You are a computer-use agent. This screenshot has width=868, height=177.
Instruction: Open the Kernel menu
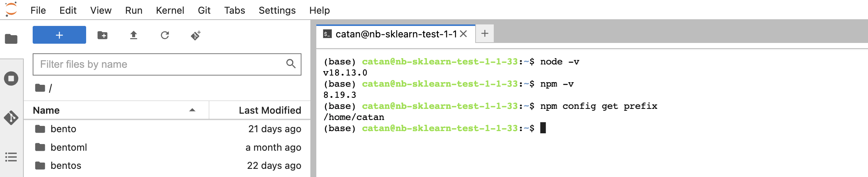click(x=170, y=10)
